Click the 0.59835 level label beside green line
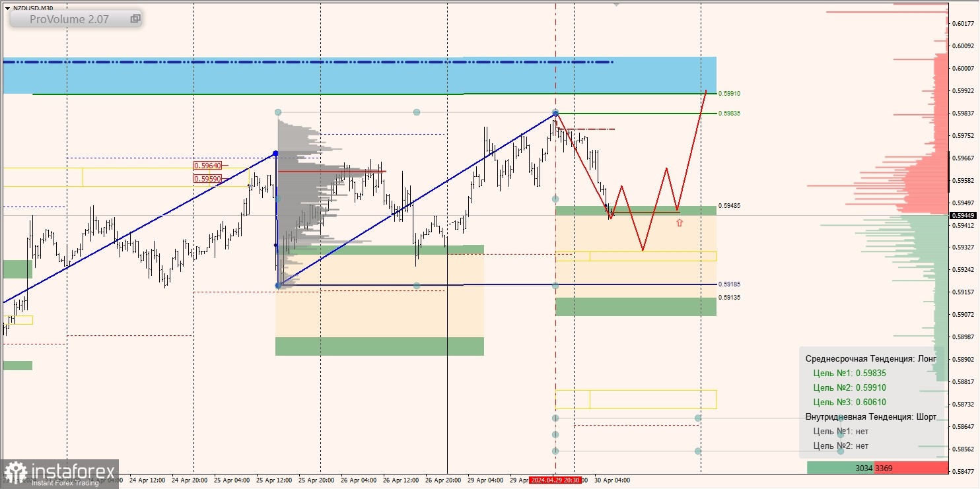The width and height of the screenshot is (980, 489). [730, 114]
